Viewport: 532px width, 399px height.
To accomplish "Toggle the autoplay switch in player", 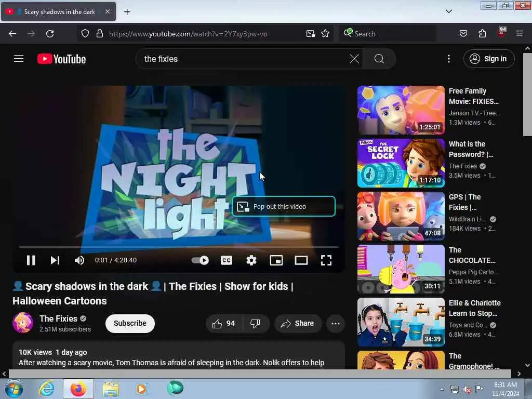I will click(200, 260).
